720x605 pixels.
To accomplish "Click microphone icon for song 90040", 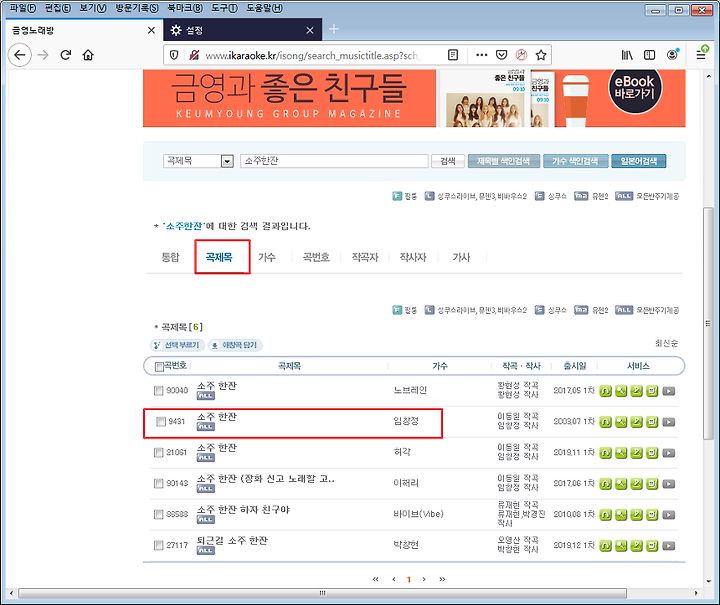I will pos(621,391).
